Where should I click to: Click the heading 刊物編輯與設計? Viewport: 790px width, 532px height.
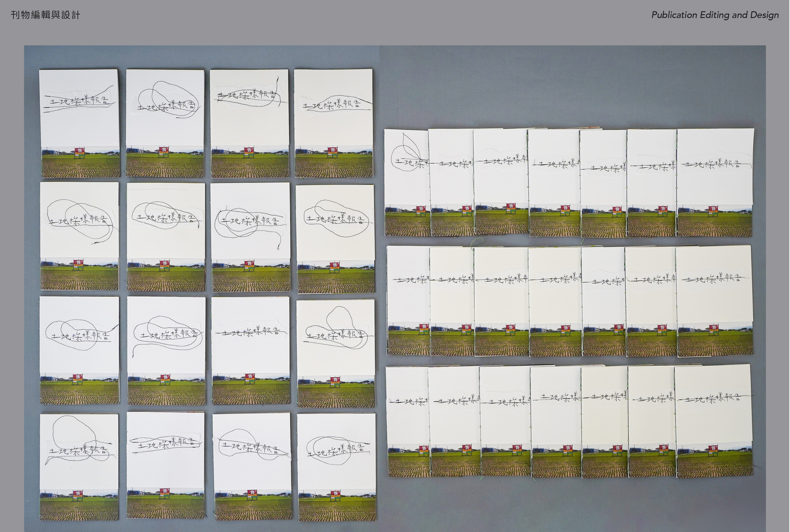click(x=45, y=15)
